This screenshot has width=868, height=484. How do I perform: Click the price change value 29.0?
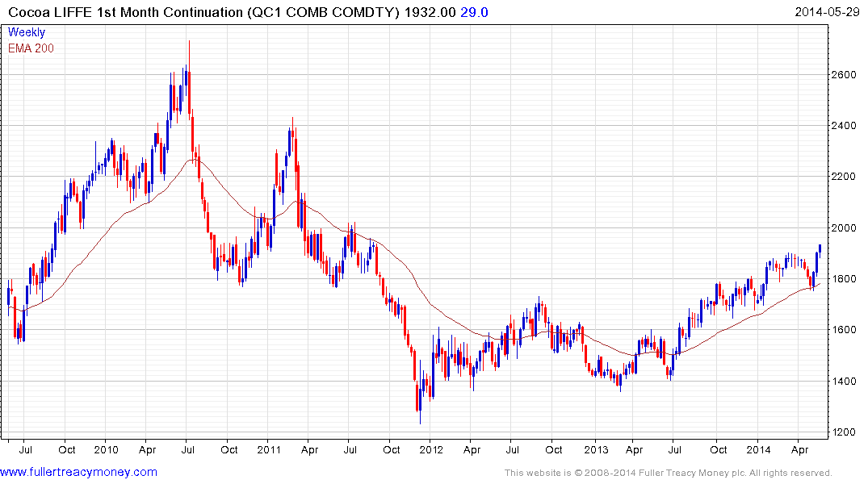tap(474, 12)
